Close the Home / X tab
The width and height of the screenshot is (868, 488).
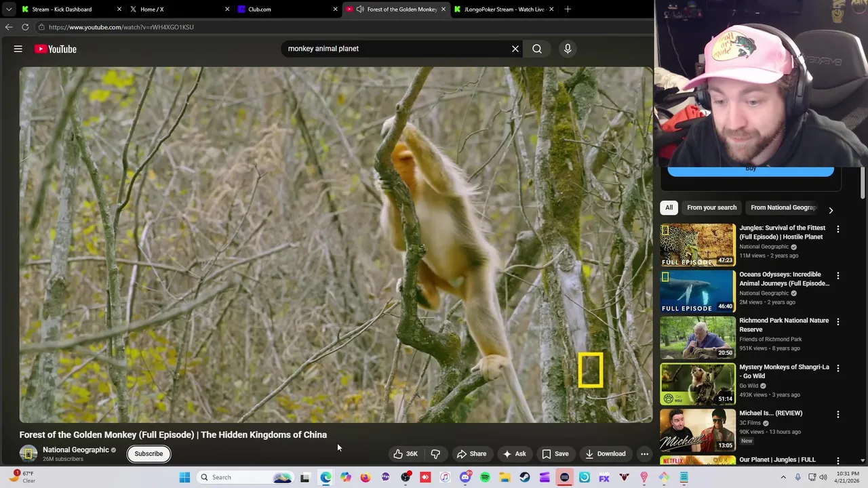click(227, 9)
